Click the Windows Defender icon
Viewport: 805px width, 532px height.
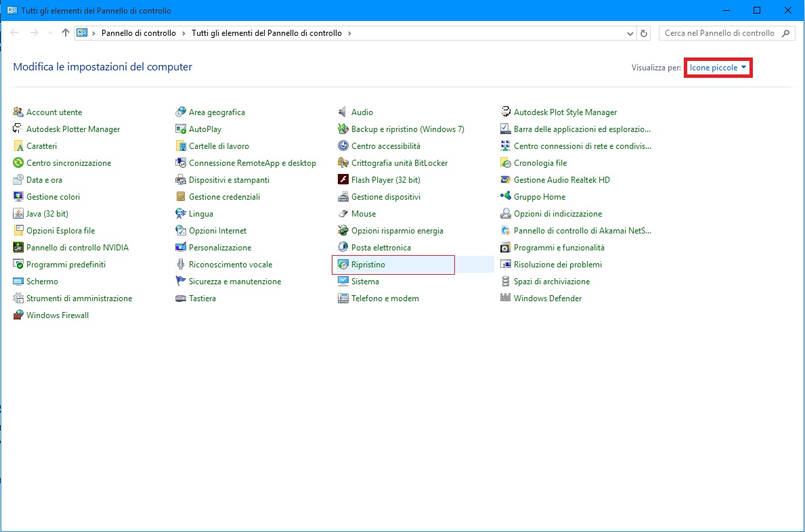point(506,298)
